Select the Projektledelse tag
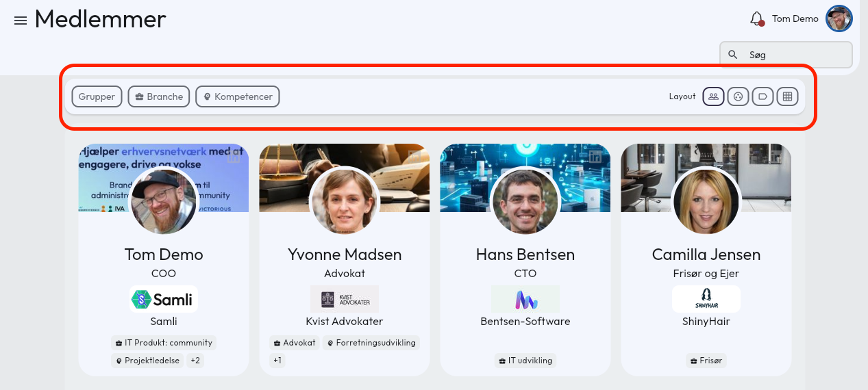Viewport: 868px width, 390px height. point(147,361)
